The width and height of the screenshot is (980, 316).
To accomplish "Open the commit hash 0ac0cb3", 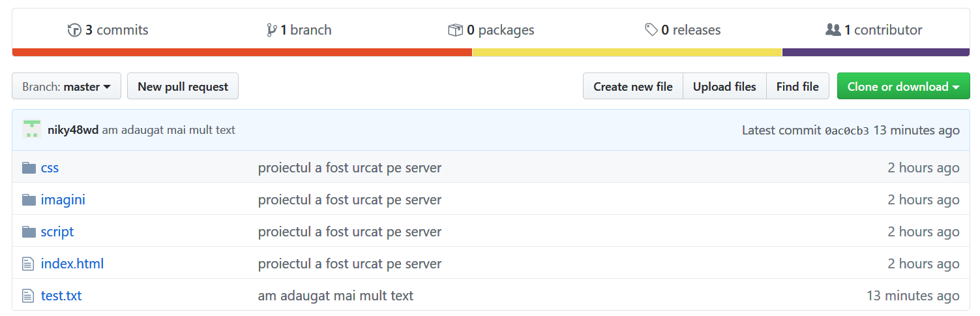I will click(x=847, y=131).
